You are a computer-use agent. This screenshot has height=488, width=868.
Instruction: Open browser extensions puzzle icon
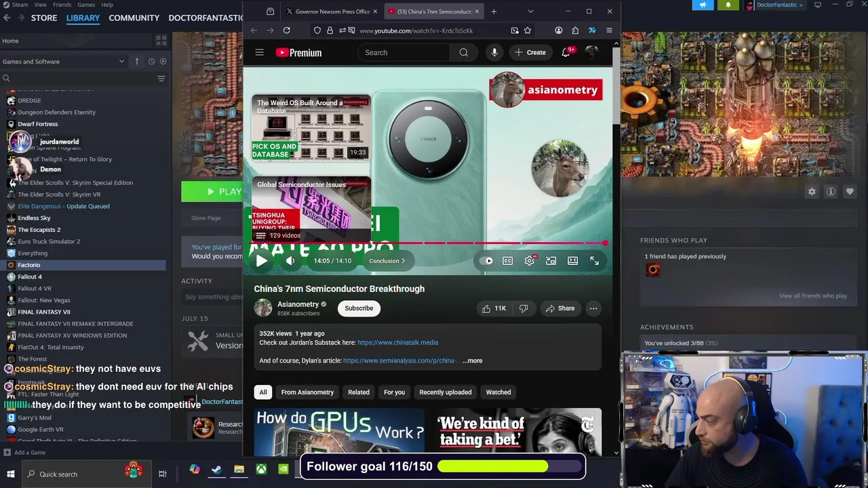[575, 30]
